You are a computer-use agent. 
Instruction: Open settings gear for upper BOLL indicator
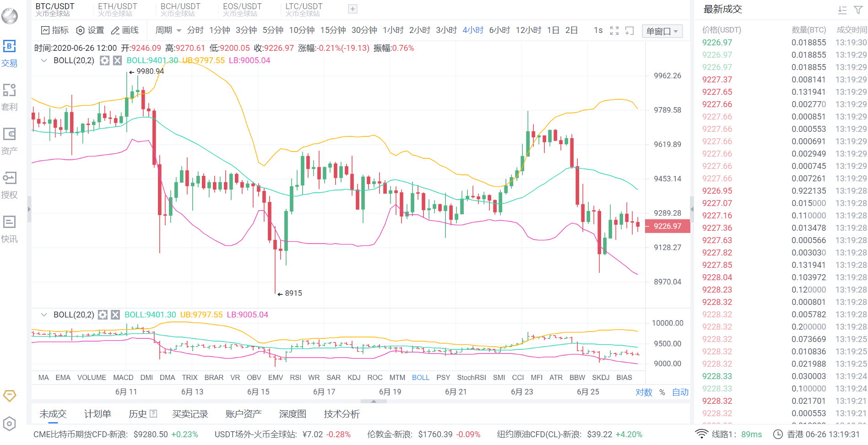pyautogui.click(x=105, y=60)
